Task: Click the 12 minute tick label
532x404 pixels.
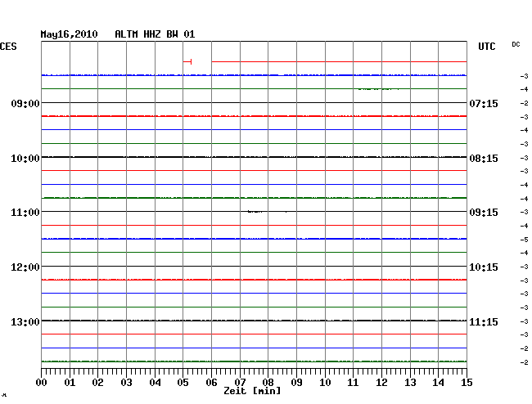Action: [x=381, y=383]
